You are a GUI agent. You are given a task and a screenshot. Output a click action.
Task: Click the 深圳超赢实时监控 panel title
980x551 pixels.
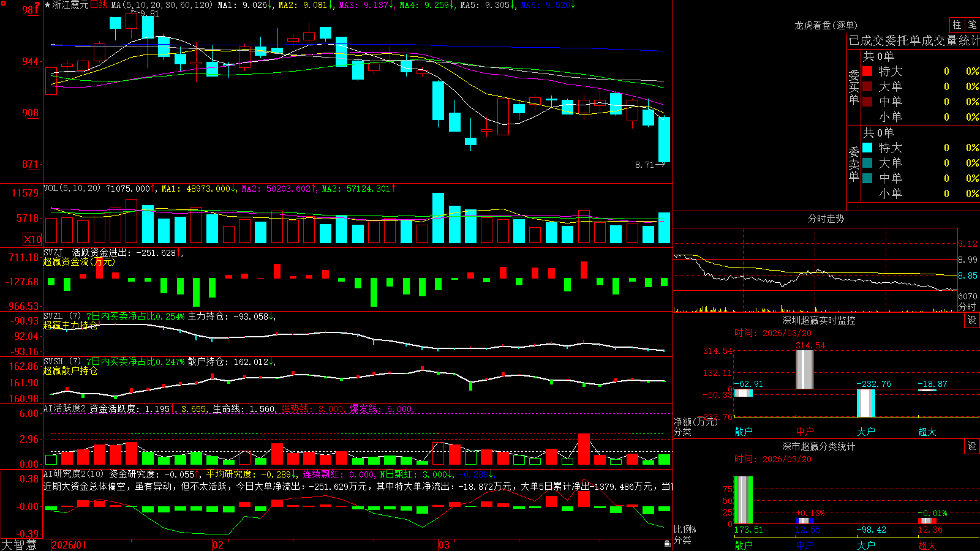(x=819, y=320)
